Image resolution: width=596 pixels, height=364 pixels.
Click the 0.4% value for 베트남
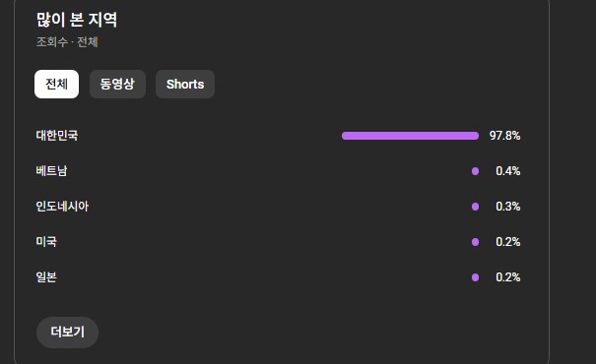coord(507,171)
